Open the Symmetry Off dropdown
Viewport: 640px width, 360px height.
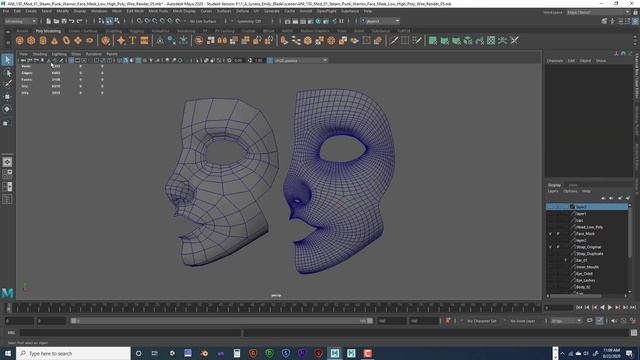(249, 21)
